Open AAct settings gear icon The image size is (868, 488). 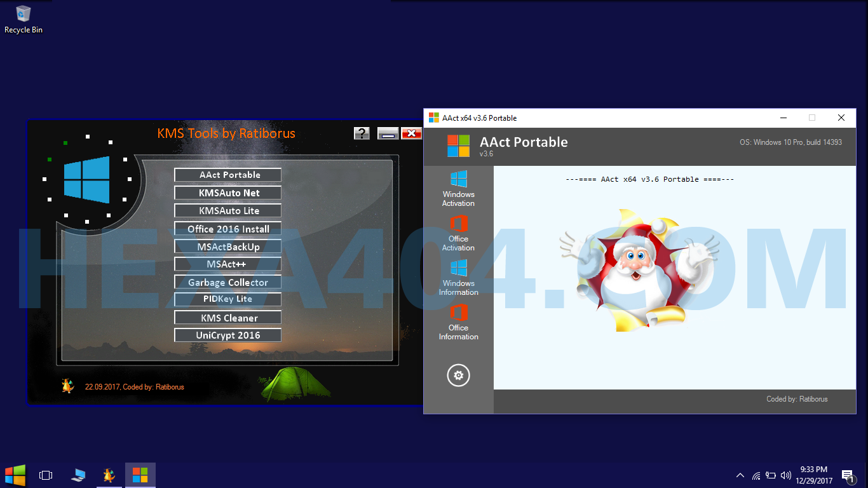458,376
